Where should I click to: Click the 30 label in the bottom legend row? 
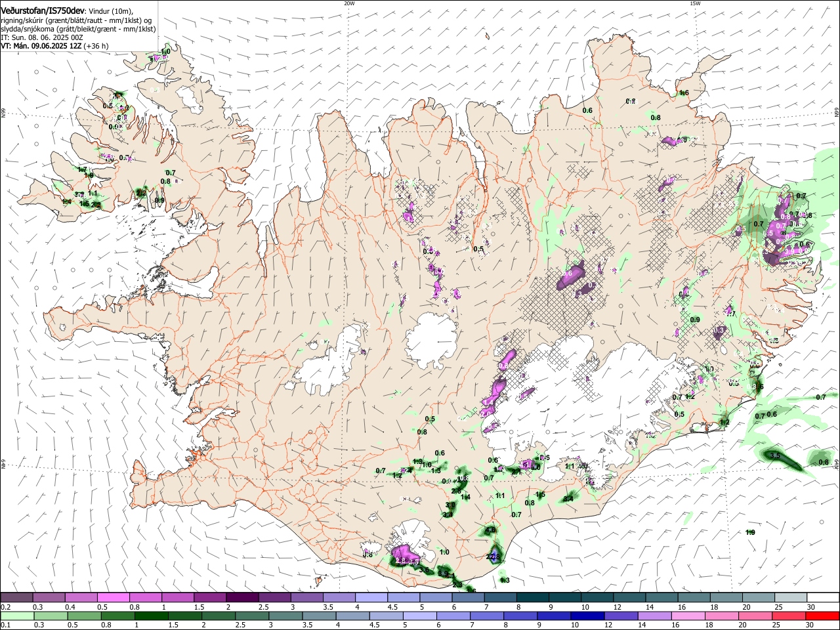coord(811,625)
